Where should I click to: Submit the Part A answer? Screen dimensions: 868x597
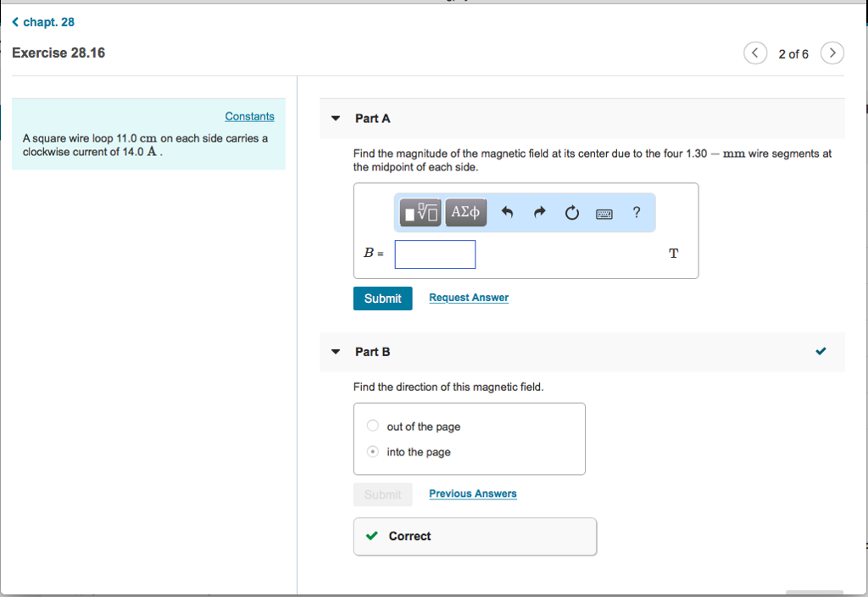(x=382, y=298)
